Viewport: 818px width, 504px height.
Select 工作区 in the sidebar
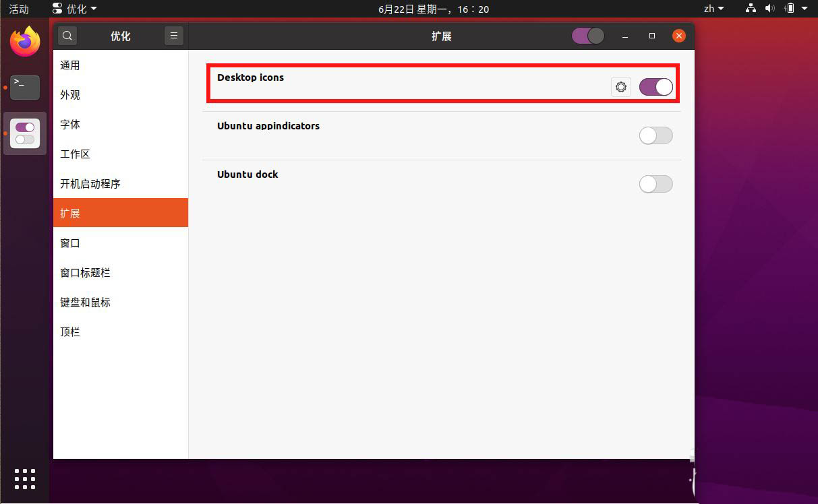[x=121, y=154]
